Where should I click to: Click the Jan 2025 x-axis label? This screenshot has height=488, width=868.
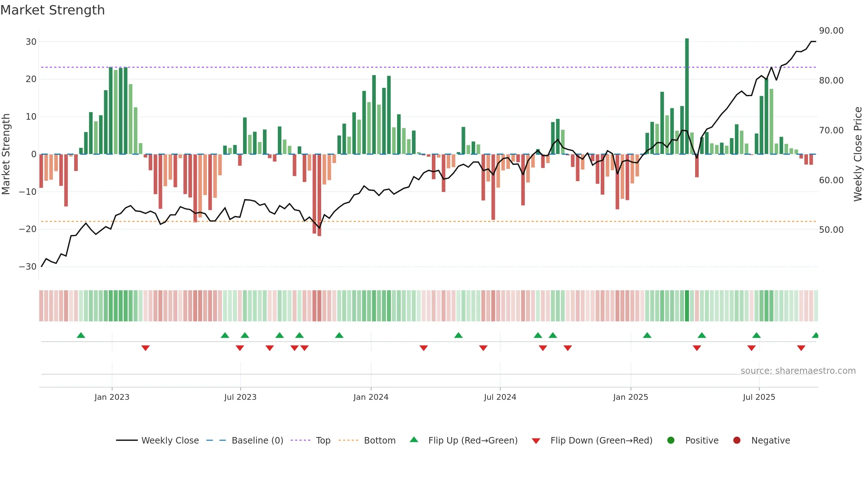(630, 397)
